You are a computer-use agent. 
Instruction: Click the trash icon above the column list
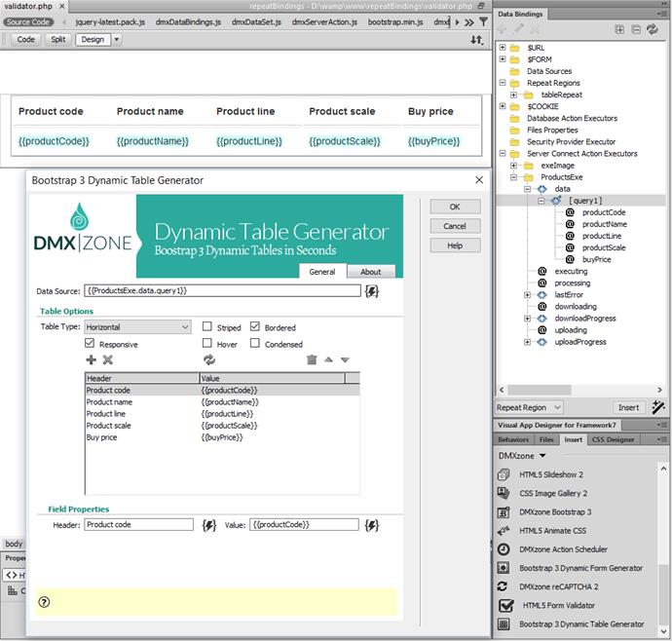coord(312,359)
